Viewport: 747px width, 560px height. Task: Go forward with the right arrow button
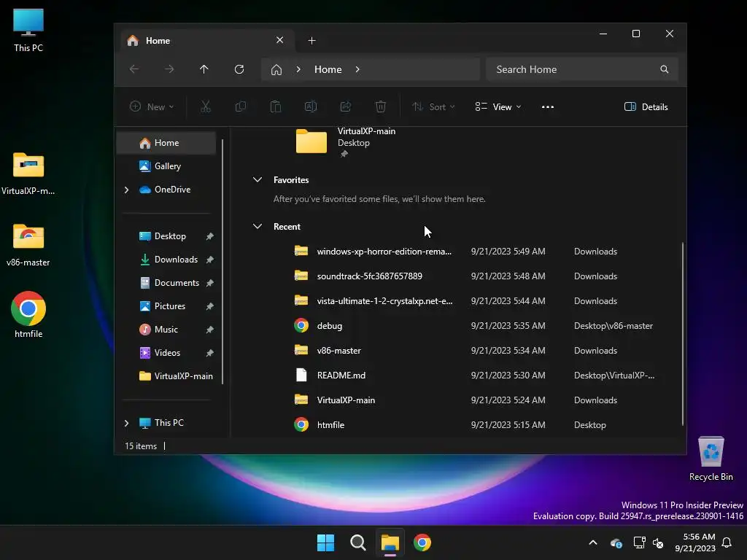click(169, 69)
